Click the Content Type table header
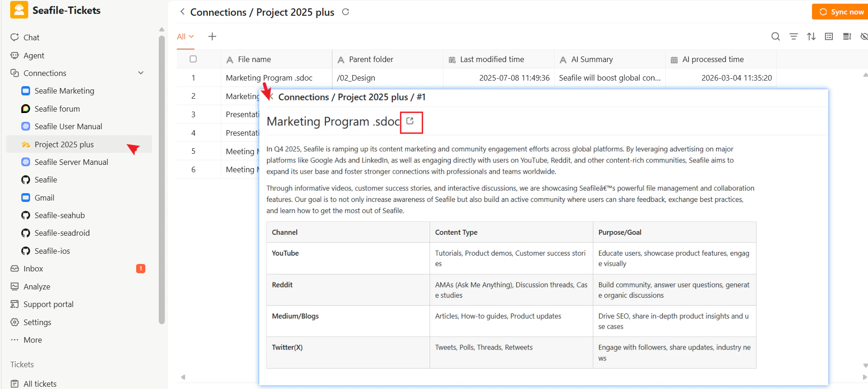The height and width of the screenshot is (389, 868). 511,232
